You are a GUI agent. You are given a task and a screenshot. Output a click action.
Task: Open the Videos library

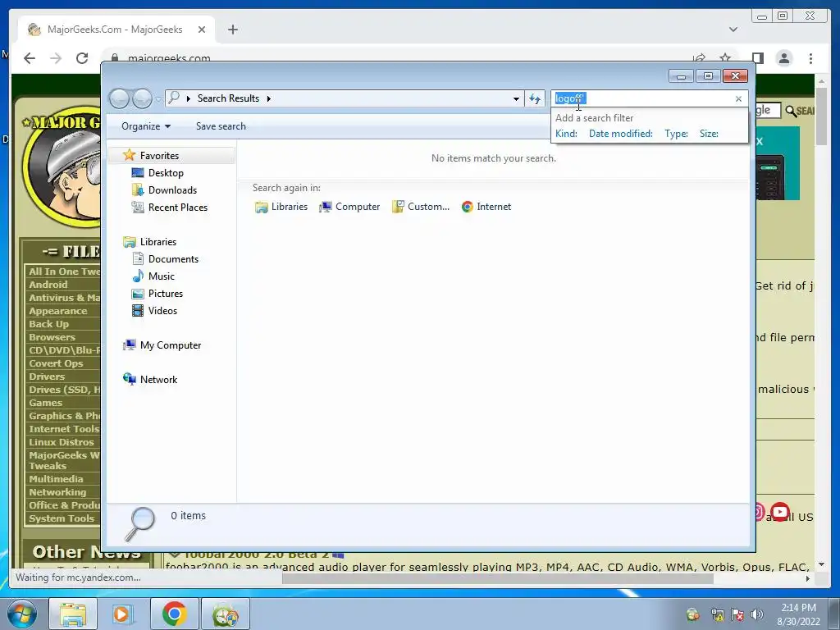pyautogui.click(x=162, y=310)
